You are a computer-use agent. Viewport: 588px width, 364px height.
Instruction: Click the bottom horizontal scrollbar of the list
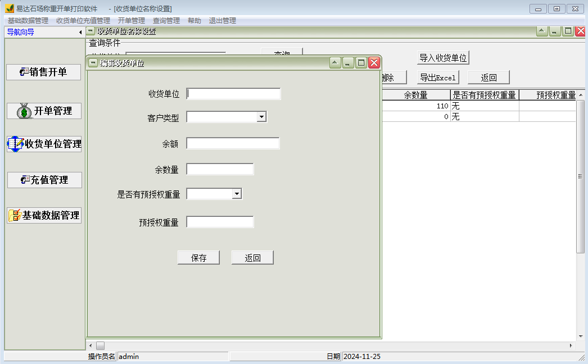[100, 345]
